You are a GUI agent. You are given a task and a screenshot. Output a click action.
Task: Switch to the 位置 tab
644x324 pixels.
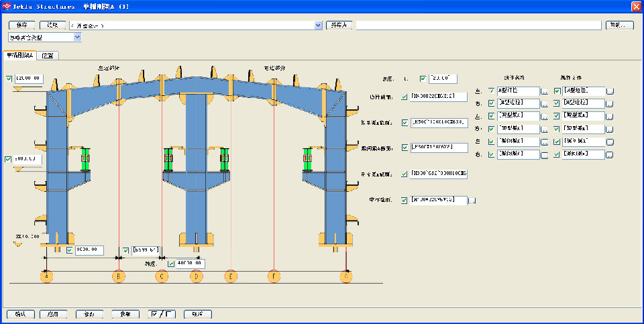(48, 56)
